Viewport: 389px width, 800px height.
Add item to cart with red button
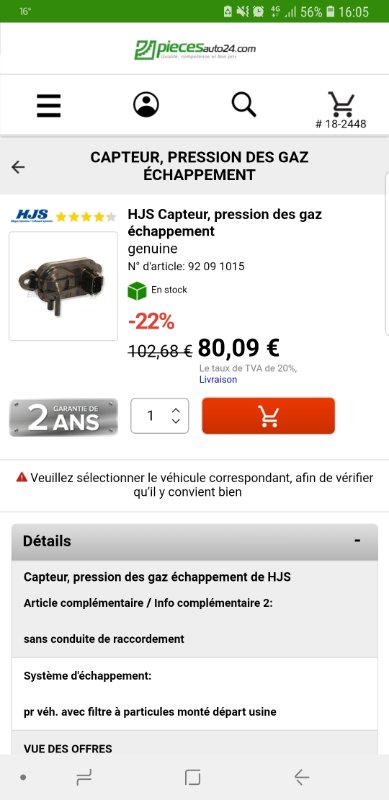(269, 416)
